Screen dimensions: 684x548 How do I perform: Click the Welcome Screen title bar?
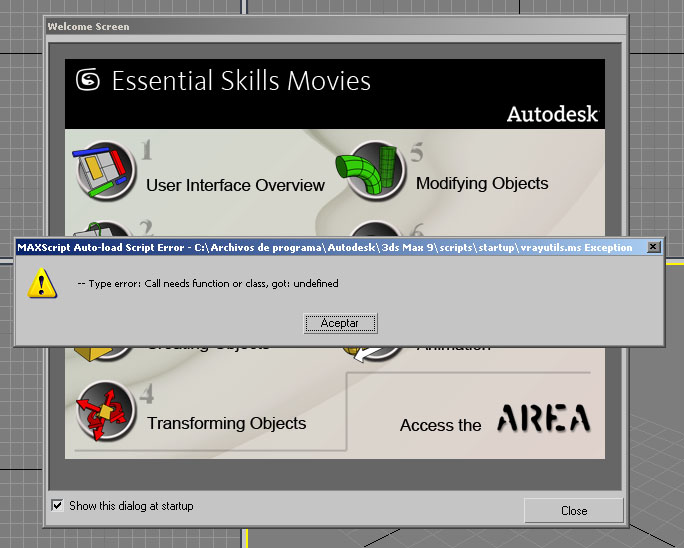pyautogui.click(x=336, y=27)
